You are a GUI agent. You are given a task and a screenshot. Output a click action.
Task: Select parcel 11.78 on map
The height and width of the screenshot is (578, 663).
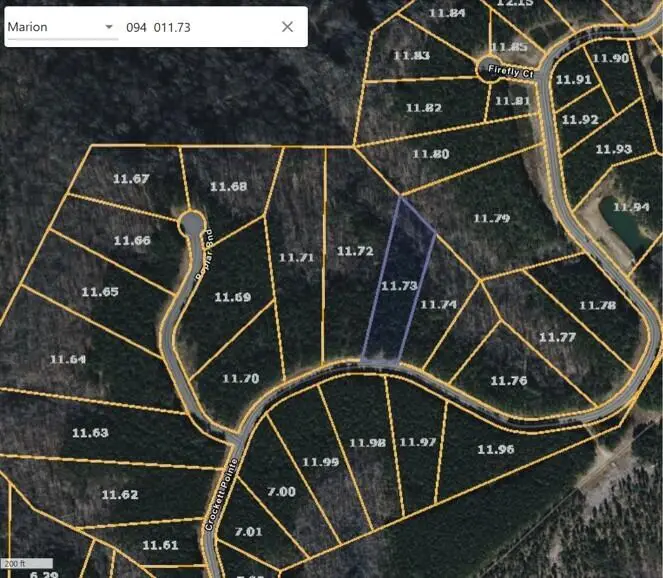tap(598, 305)
